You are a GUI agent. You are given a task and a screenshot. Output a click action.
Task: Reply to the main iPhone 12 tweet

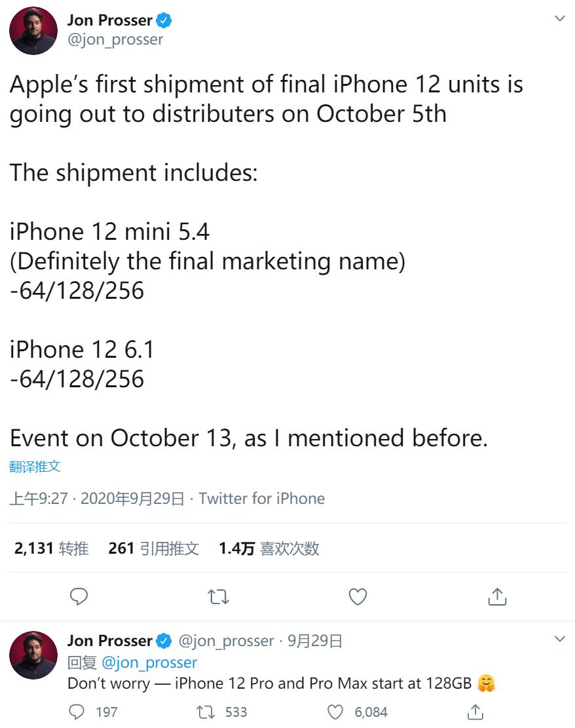coord(79,596)
